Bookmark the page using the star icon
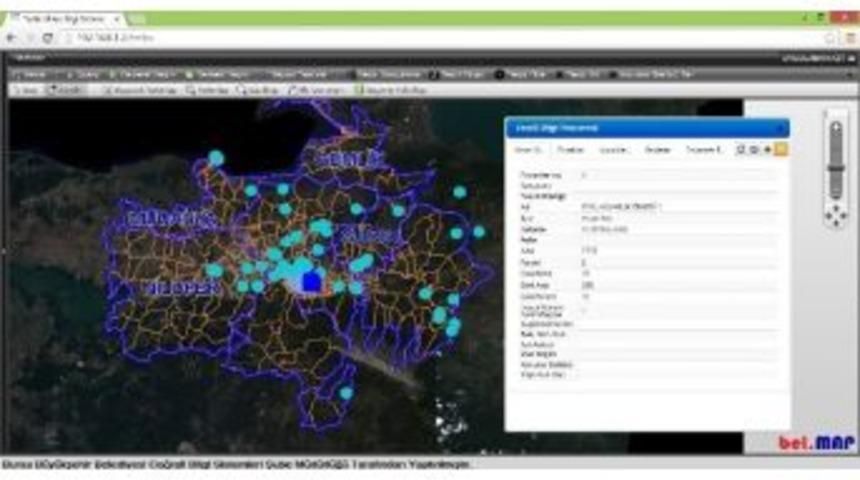 click(831, 37)
